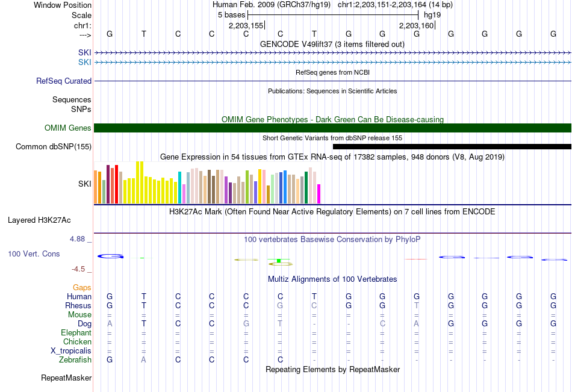The height and width of the screenshot is (392, 572).
Task: Click the dark green OMIM Genes bar
Action: pos(333,128)
